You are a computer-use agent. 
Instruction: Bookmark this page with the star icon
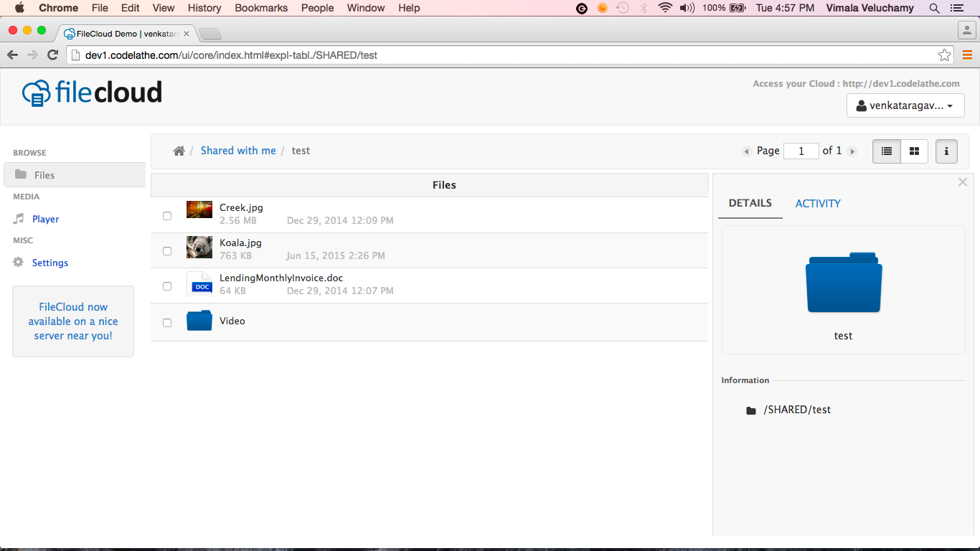(x=945, y=55)
